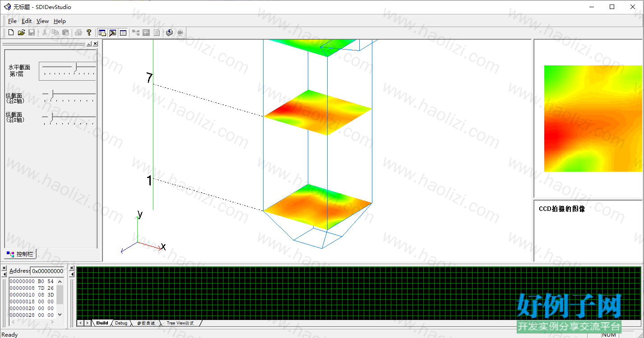
Task: Click the 纵截面(沿X轴) slider thumb
Action: [51, 117]
